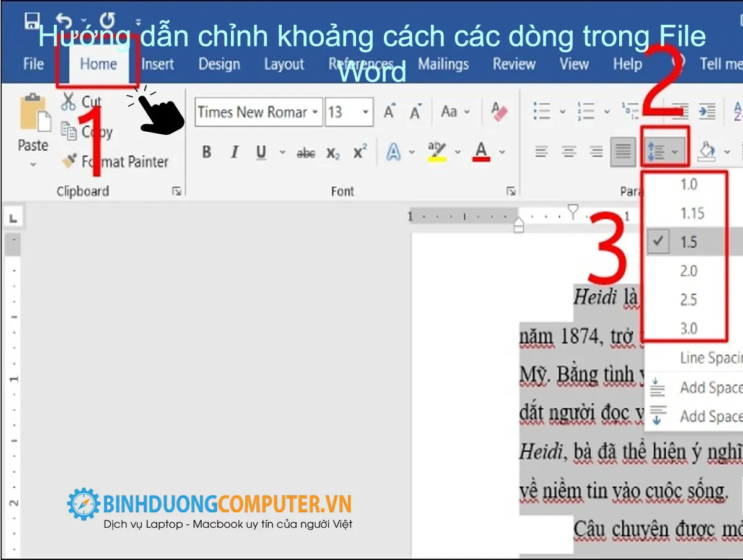Toggle Justify paragraph alignment
Screen dimensions: 743x560
tap(623, 151)
